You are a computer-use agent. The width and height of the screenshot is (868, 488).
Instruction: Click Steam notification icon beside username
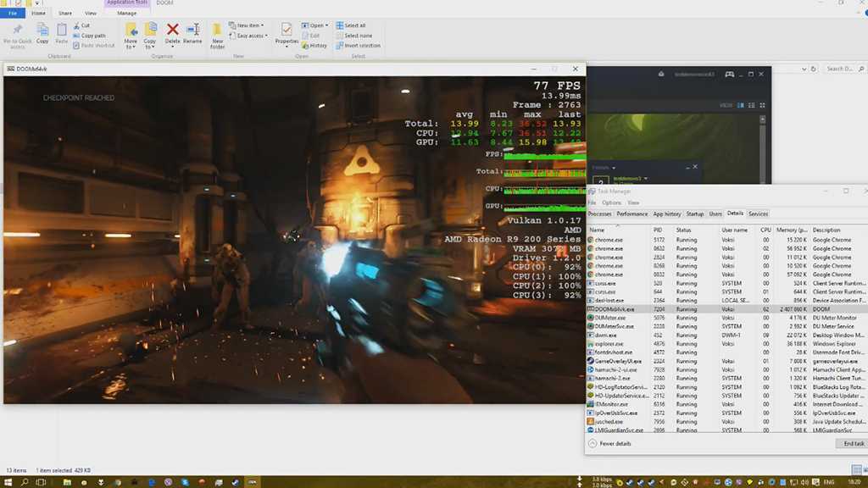(661, 74)
